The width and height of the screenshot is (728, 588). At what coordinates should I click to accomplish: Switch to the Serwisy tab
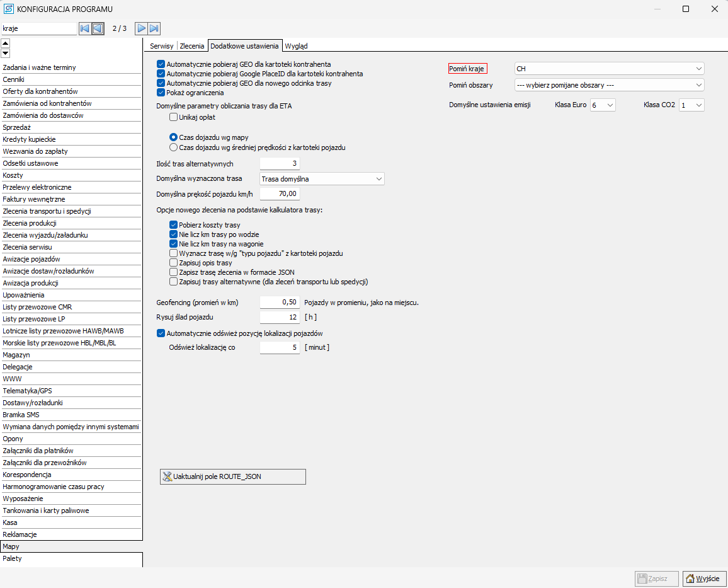click(x=161, y=46)
